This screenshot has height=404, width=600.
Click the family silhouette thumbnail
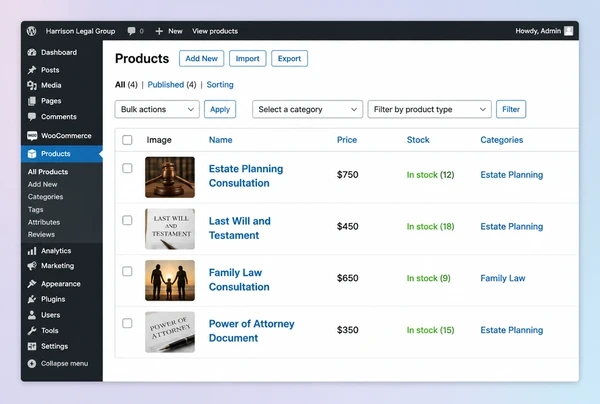(x=170, y=280)
